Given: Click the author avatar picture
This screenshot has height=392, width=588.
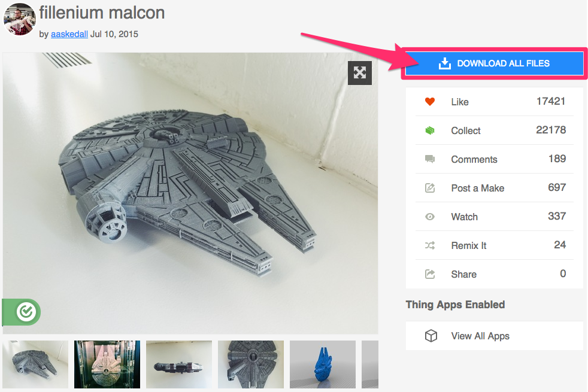Looking at the screenshot, I should click(19, 19).
